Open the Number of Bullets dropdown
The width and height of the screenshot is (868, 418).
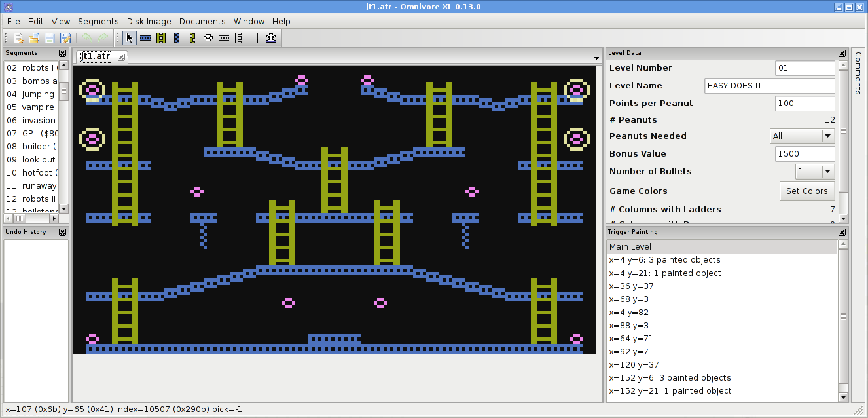[815, 172]
